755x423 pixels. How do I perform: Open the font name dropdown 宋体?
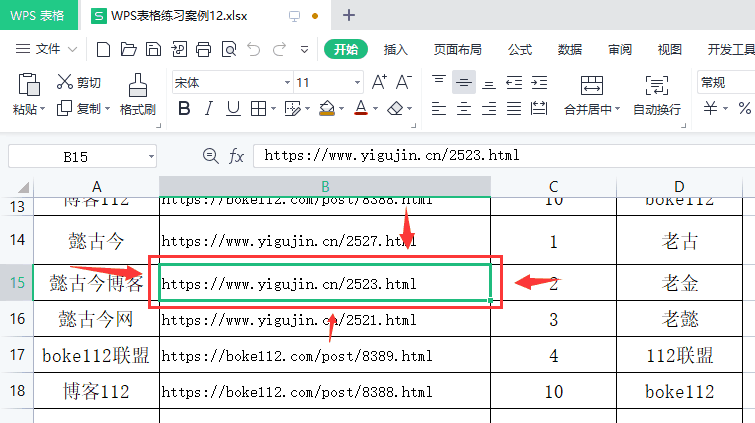287,82
